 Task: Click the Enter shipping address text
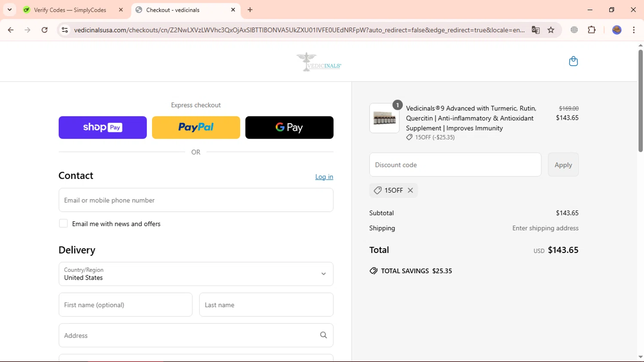click(x=545, y=228)
